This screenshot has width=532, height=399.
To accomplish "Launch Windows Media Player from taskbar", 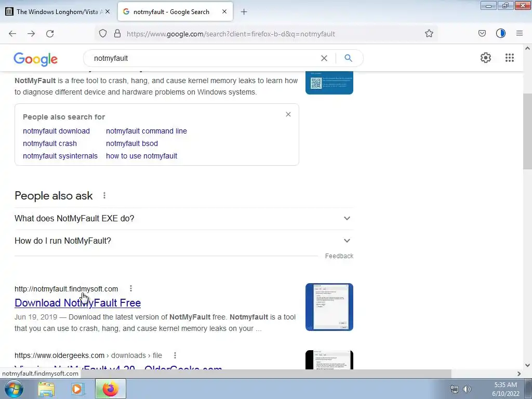I will (77, 389).
